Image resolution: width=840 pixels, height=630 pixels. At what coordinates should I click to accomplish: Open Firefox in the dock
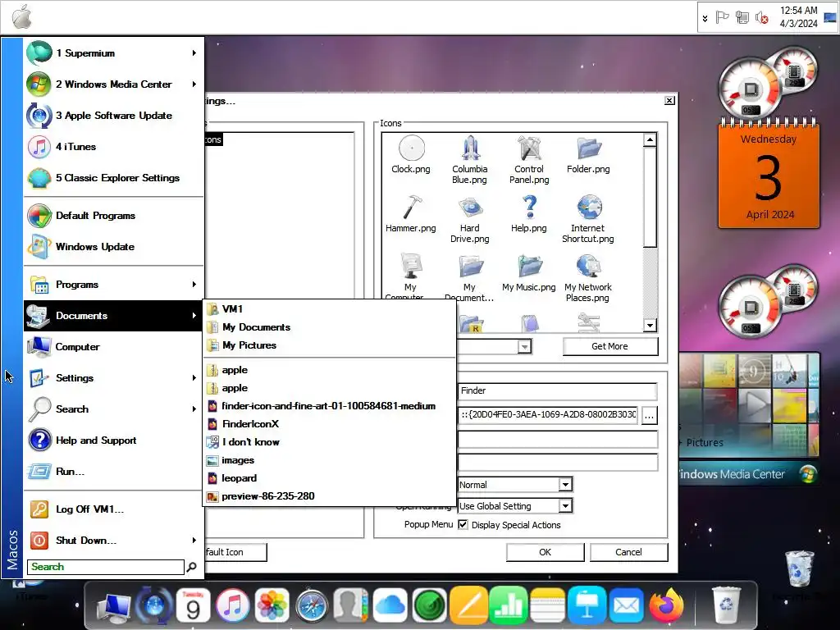click(x=666, y=605)
